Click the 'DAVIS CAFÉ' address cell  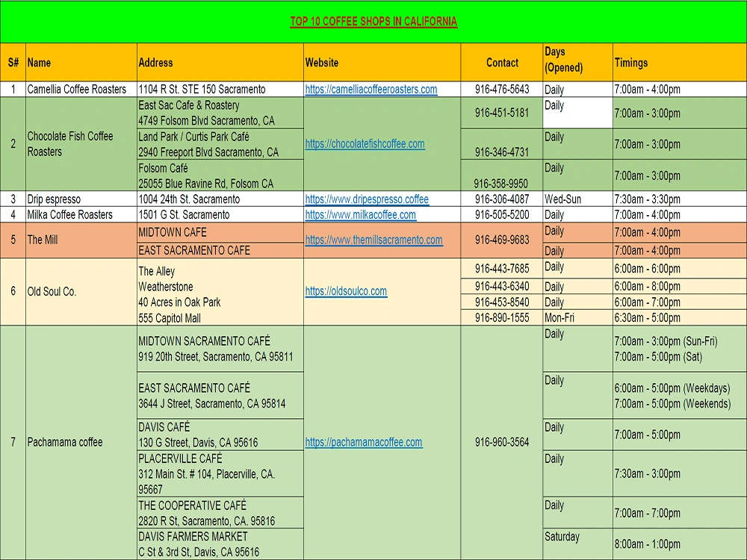pyautogui.click(x=220, y=435)
